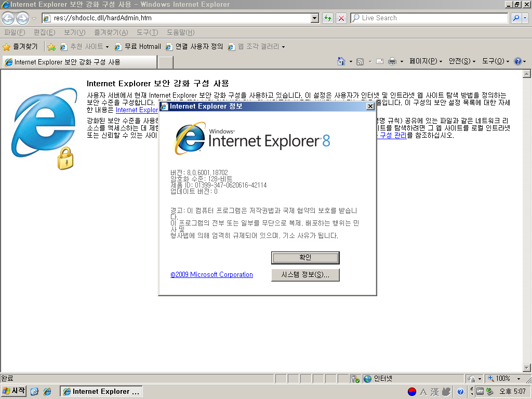Click the red Stop icon
Viewport: 532px width, 399px height.
click(341, 18)
